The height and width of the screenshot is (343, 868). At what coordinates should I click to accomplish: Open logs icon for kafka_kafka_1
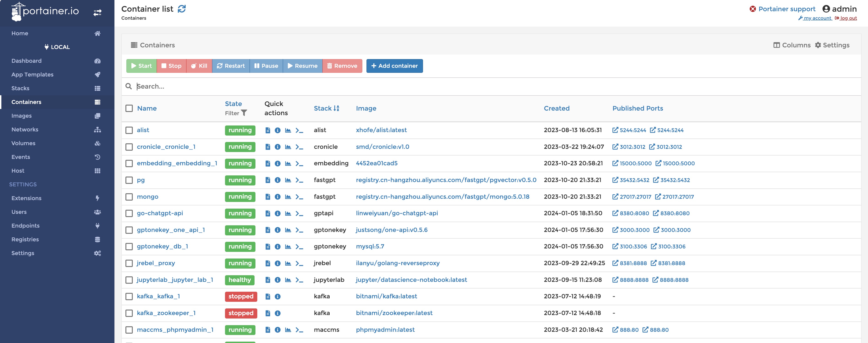click(268, 297)
